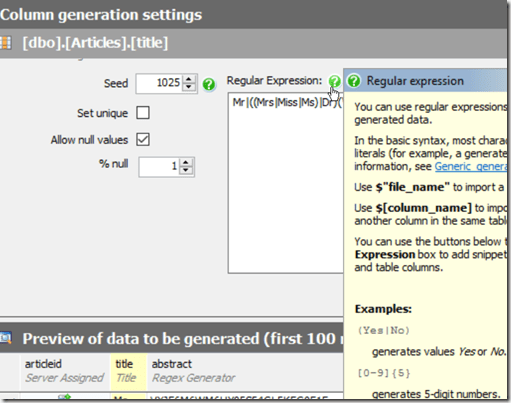Screen dimensions: 511x403
Task: Increase the % null value with up arrow
Action: point(186,163)
